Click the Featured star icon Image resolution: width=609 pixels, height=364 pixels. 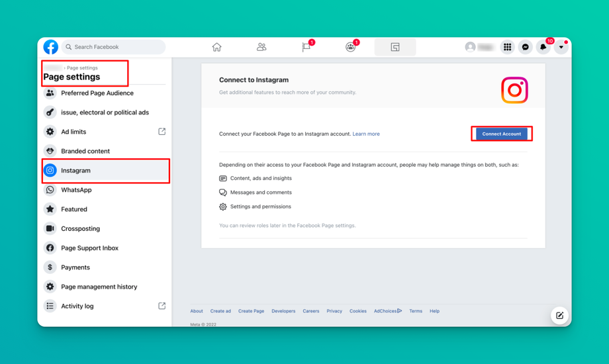[50, 209]
